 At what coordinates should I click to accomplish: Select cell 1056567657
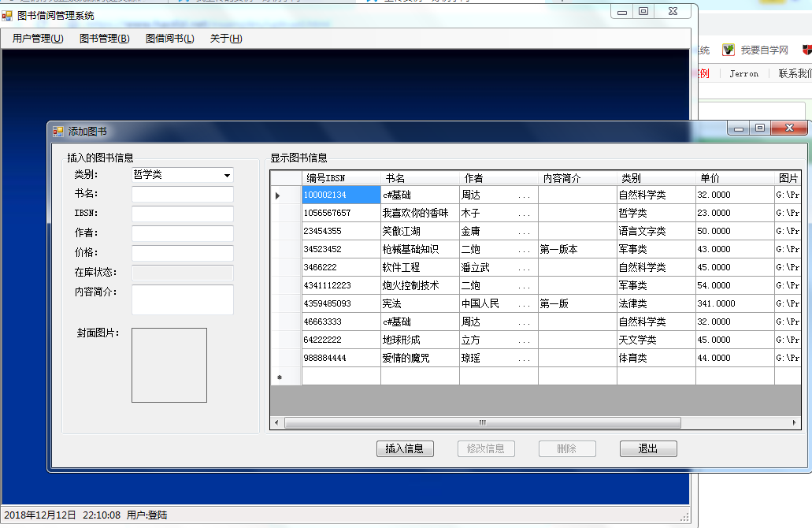[341, 213]
